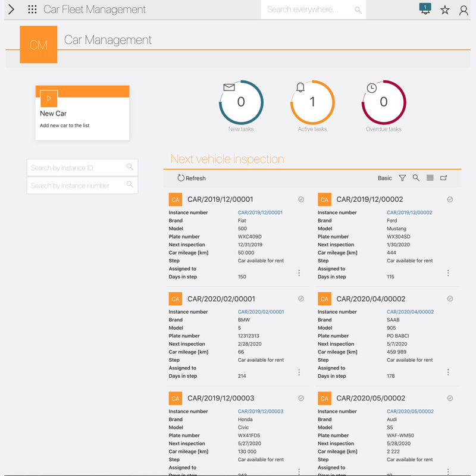Click the filter funnel icon in toolbar
476x476 pixels.
click(402, 178)
